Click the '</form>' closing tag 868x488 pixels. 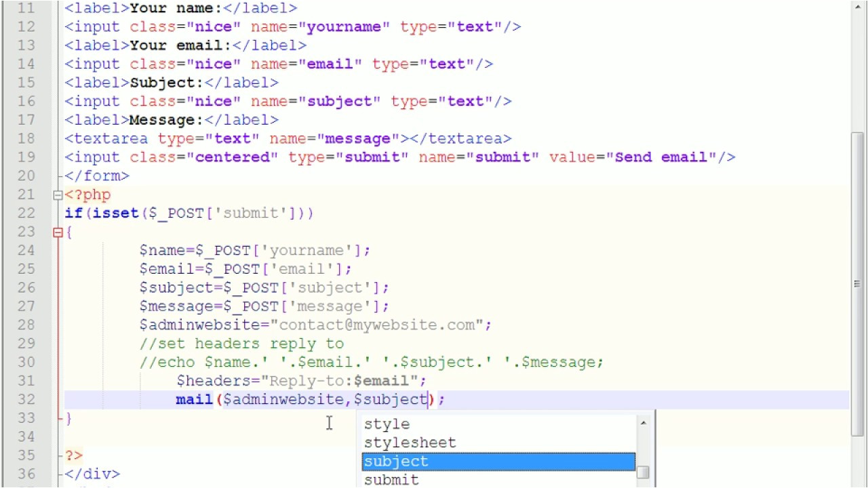97,176
